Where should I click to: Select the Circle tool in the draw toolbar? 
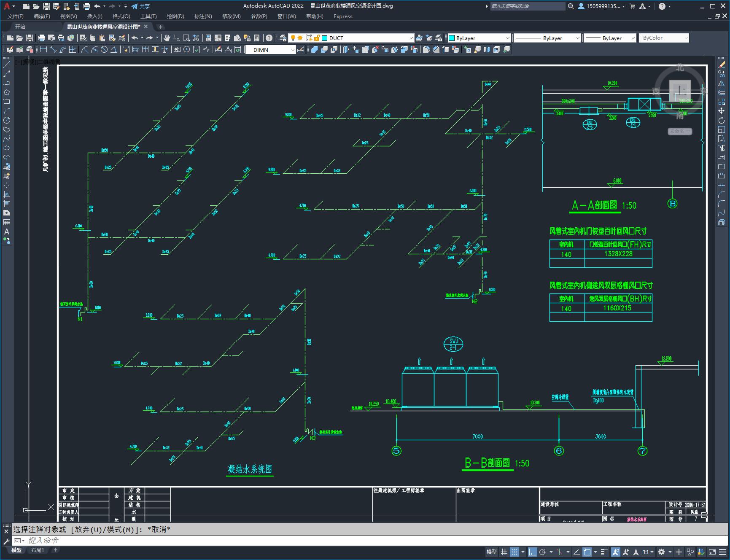click(7, 120)
